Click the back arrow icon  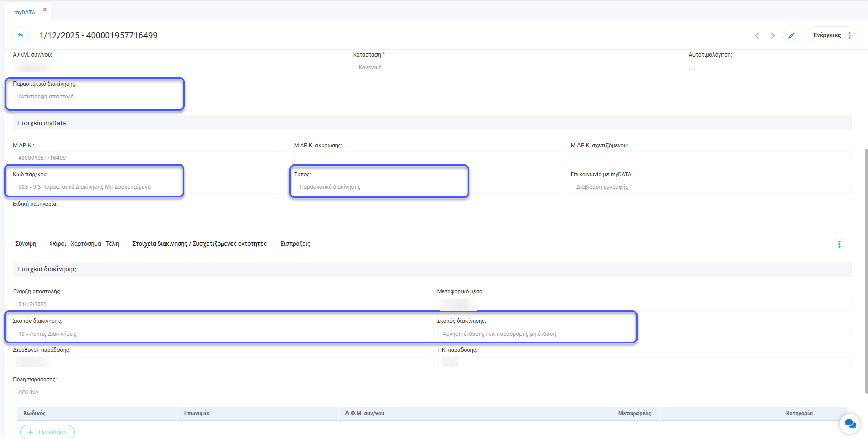point(20,35)
